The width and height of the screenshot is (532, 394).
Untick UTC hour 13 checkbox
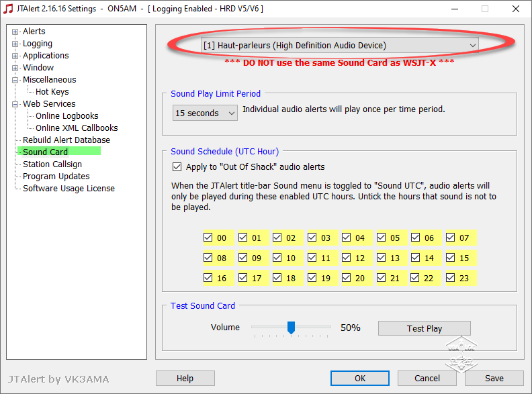pos(381,258)
